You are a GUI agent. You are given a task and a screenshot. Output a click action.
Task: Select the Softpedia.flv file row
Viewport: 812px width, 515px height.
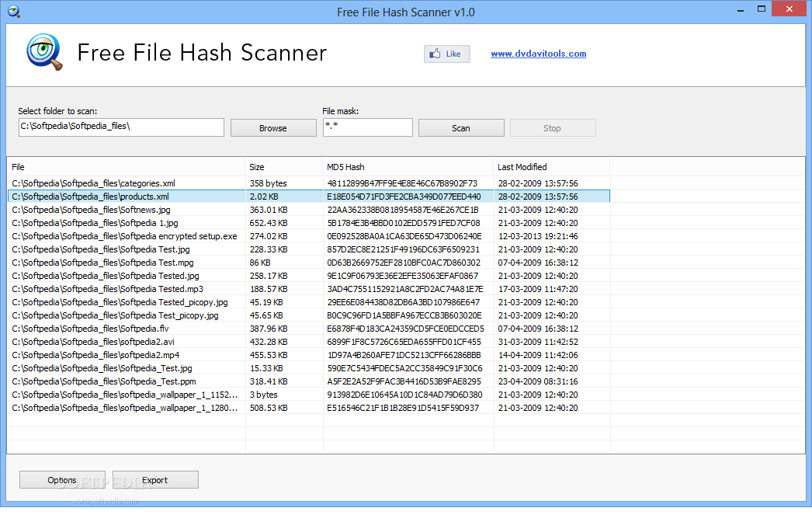point(309,329)
